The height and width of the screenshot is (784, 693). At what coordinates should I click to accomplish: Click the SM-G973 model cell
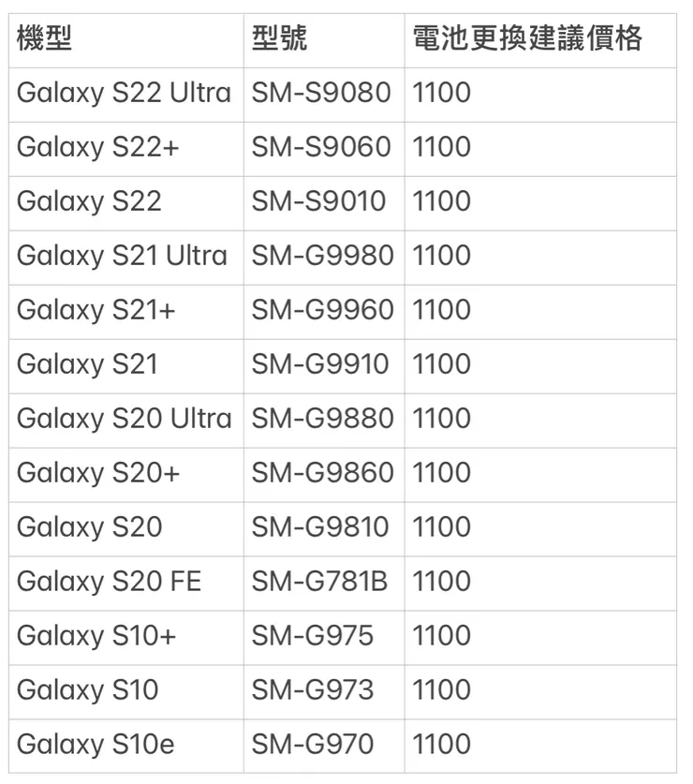[x=312, y=691]
